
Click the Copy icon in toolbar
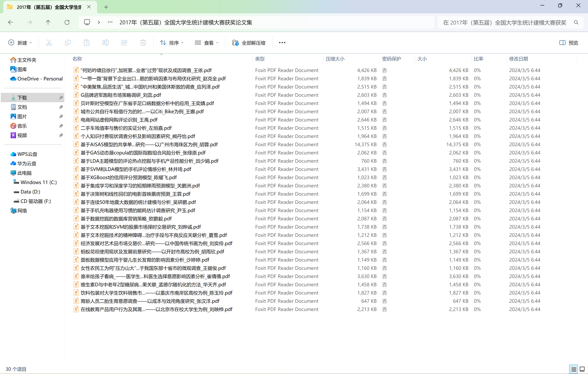pos(68,43)
